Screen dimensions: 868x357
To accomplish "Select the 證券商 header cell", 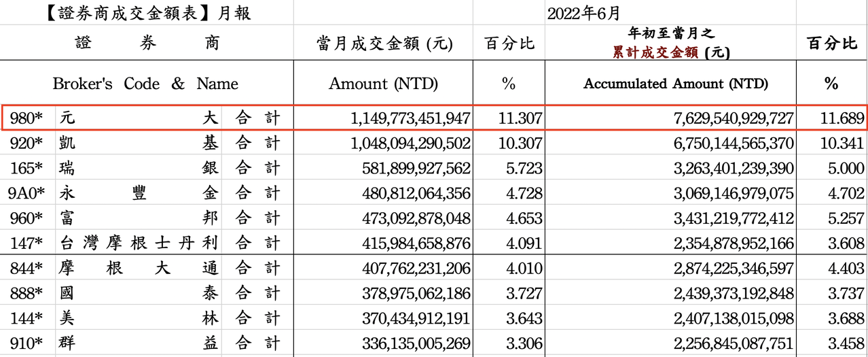I will pyautogui.click(x=147, y=44).
